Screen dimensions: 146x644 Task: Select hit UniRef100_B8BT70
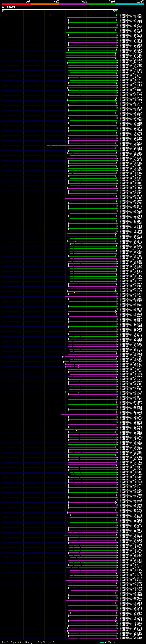click(x=131, y=145)
